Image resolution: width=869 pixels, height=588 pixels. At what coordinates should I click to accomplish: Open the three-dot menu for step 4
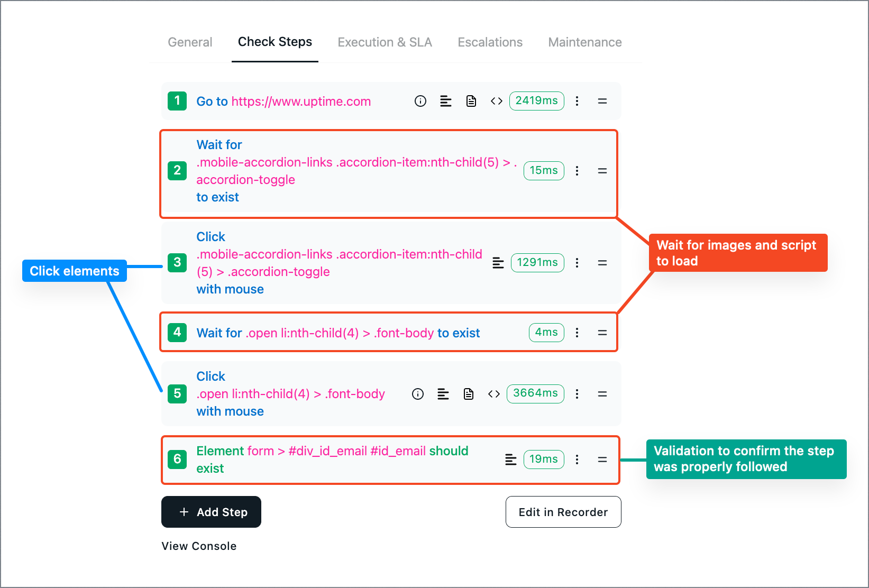[577, 333]
